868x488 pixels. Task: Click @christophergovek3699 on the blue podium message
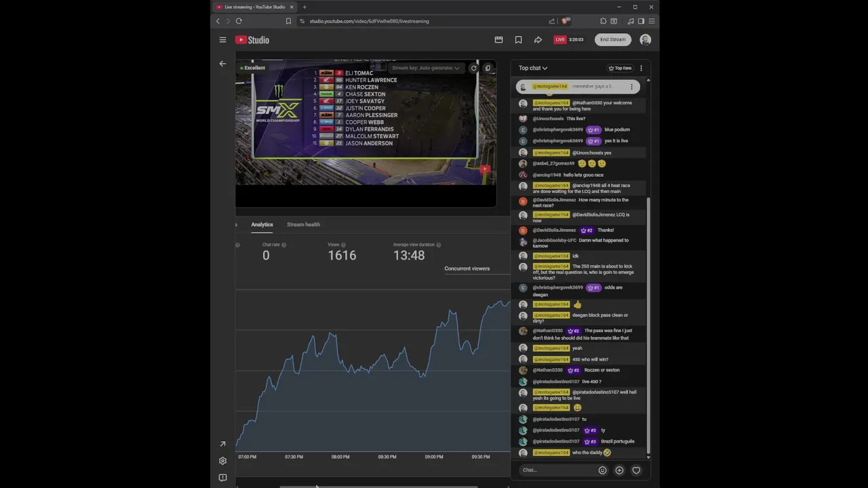coord(557,129)
